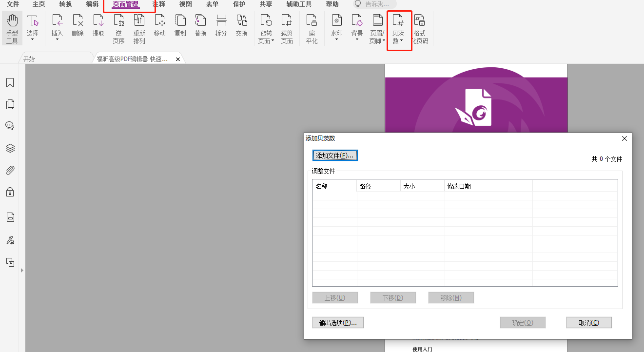Click the Flatten (扁平化) icon
This screenshot has width=644, height=352.
pyautogui.click(x=312, y=28)
